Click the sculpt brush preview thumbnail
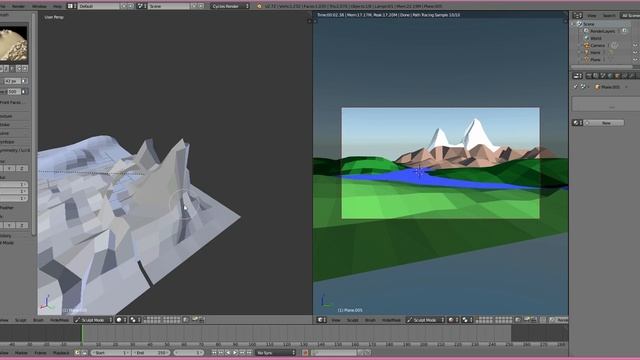This screenshot has height=360, width=640. point(14,44)
